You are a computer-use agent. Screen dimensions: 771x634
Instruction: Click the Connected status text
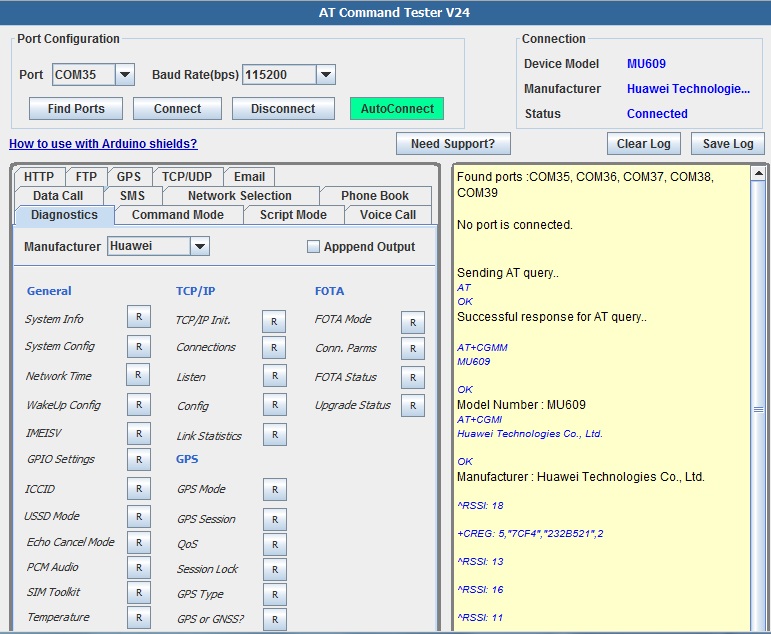pyautogui.click(x=657, y=114)
